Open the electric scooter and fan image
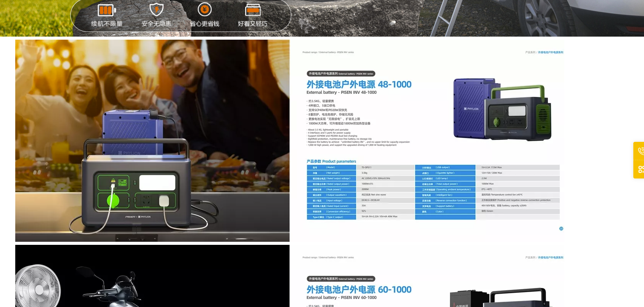Viewport: 644px width, 307px height. 152,276
